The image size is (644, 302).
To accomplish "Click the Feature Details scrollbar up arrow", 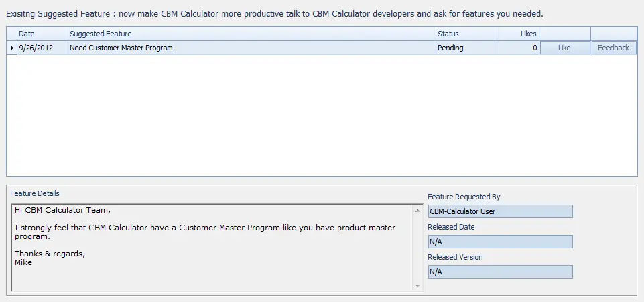I will 417,211.
